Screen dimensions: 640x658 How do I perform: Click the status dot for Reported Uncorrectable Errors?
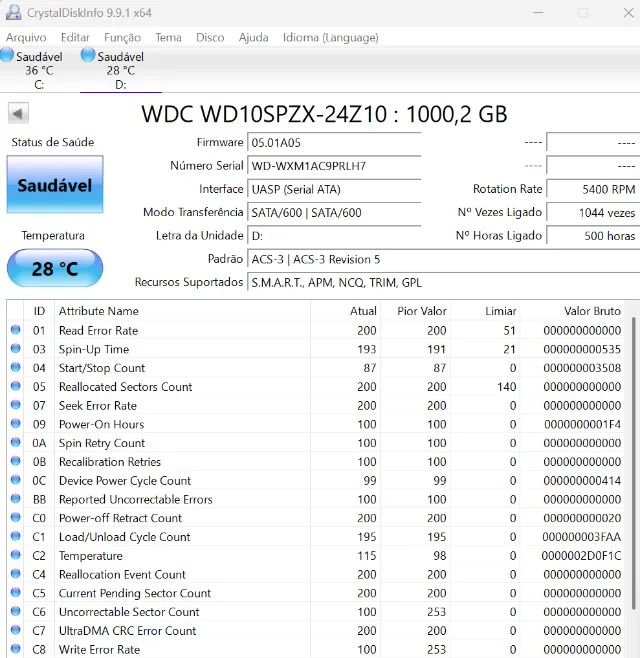16,499
